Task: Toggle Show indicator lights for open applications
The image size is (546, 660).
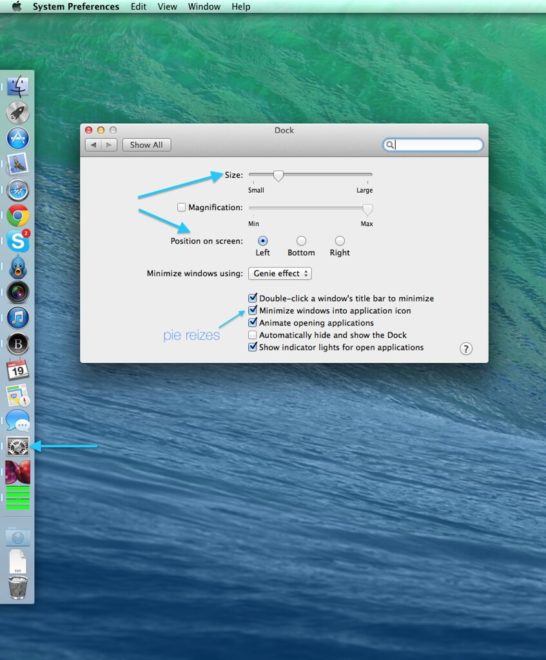Action: click(253, 347)
